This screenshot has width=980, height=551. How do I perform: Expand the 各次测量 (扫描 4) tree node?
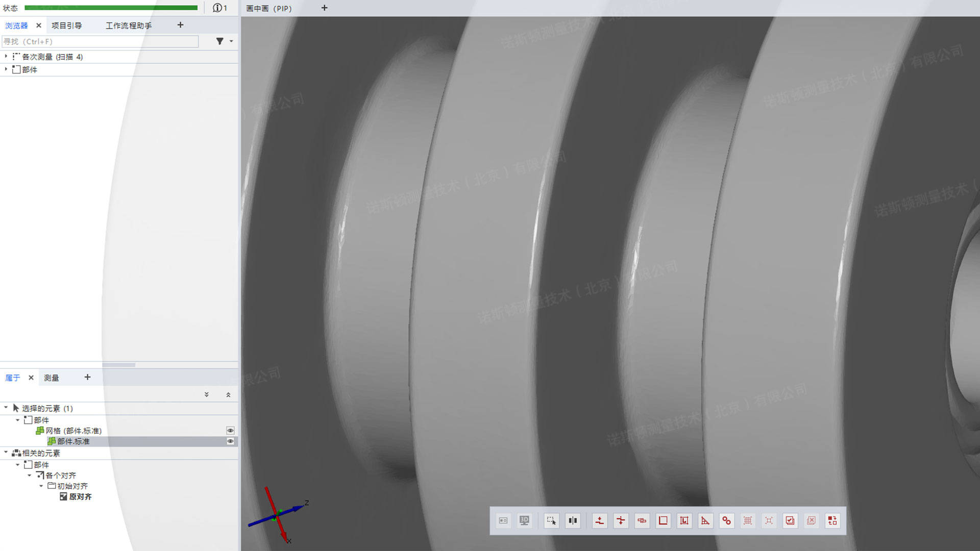click(x=6, y=56)
